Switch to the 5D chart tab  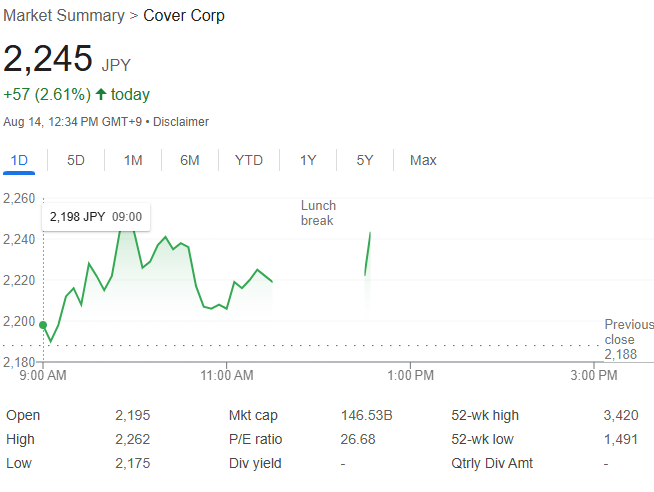pos(76,160)
